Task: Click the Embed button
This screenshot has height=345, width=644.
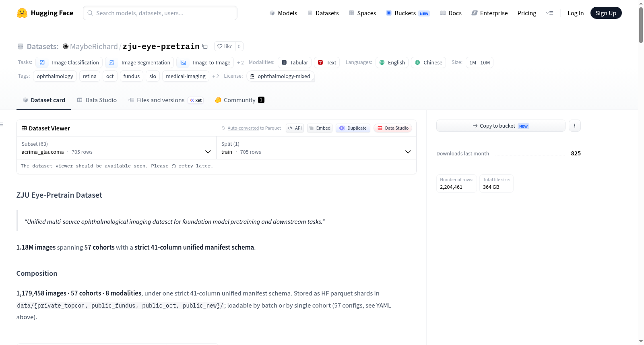Action: point(320,128)
